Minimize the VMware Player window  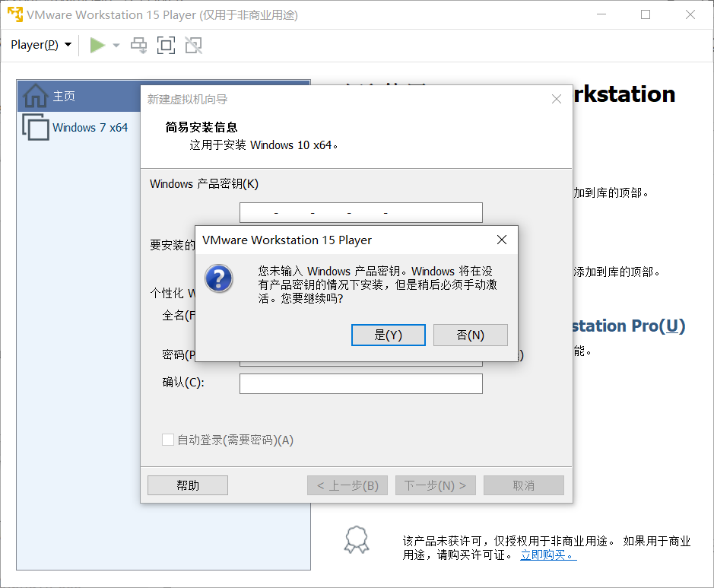pyautogui.click(x=601, y=14)
